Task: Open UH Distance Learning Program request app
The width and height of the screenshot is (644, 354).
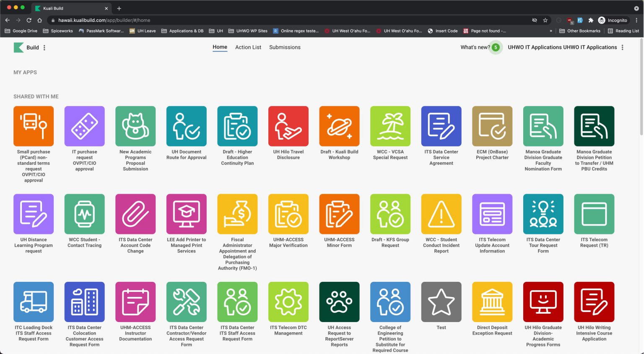Action: (x=34, y=214)
